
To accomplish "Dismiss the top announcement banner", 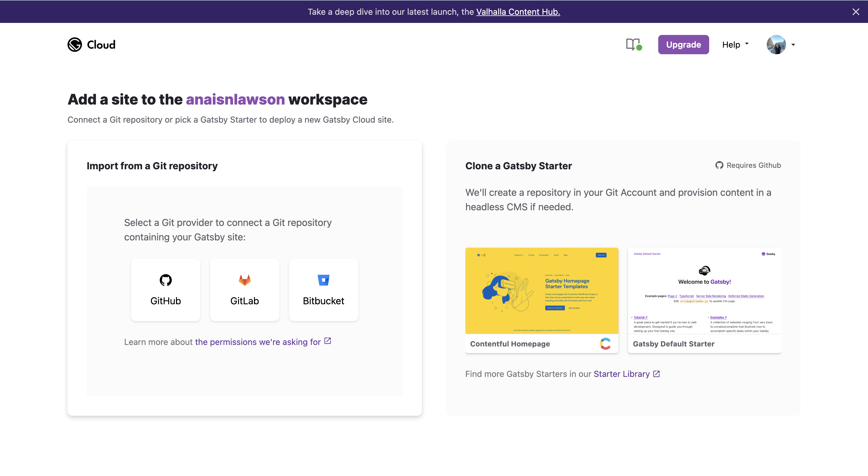I will point(856,12).
